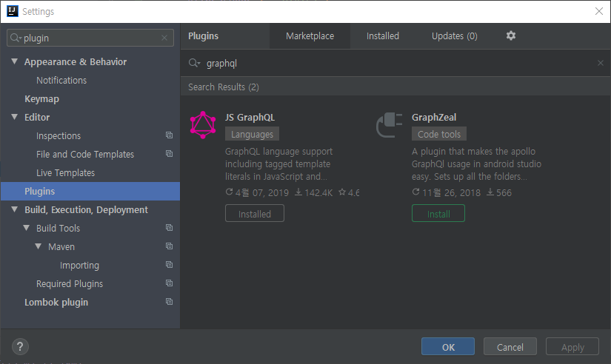Click the 142.4K downloads count
Viewport: 611px width, 364px height.
(314, 192)
